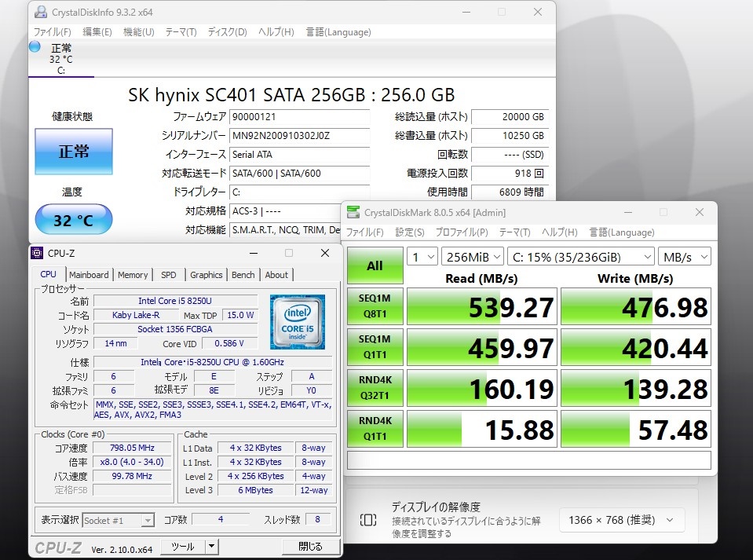Click the interface field Serial ATA
The height and width of the screenshot is (560, 753).
click(299, 154)
